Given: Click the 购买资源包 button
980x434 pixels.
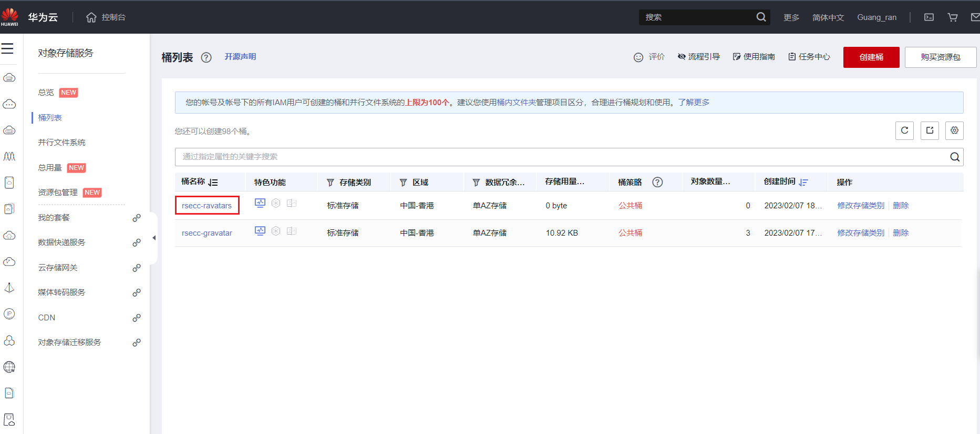Looking at the screenshot, I should 941,57.
